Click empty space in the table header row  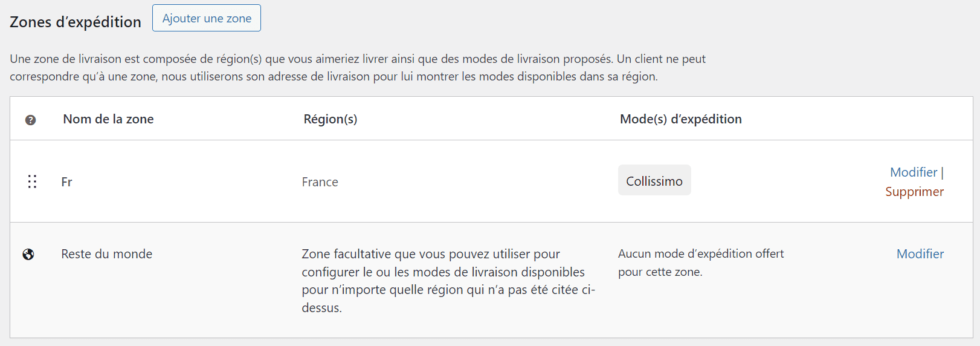pos(846,119)
